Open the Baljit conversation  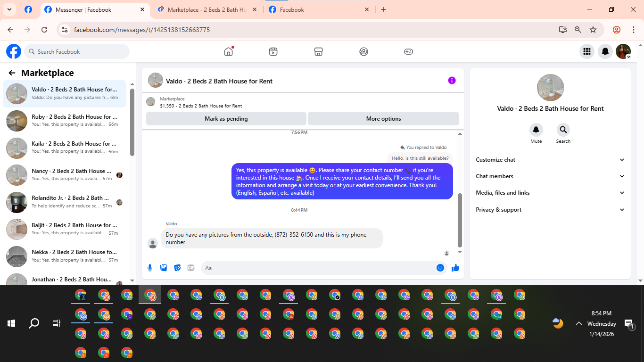65,229
